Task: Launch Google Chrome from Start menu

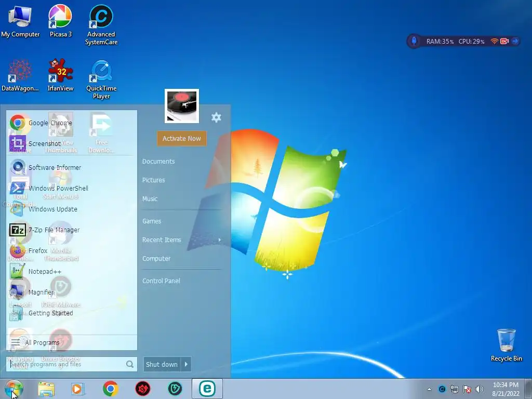Action: coord(72,123)
